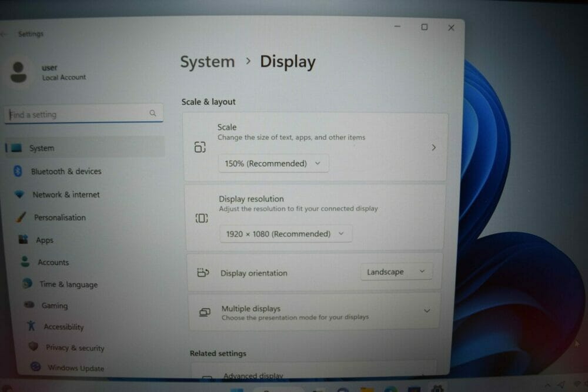This screenshot has width=588, height=392.
Task: Click the Display title in breadcrumb
Action: [x=288, y=62]
